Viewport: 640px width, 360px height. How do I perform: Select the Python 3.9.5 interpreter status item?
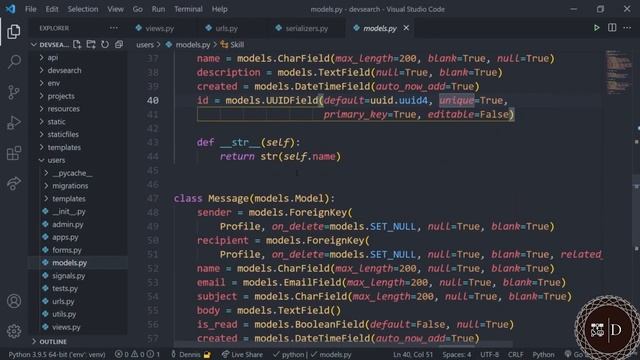tap(57, 354)
